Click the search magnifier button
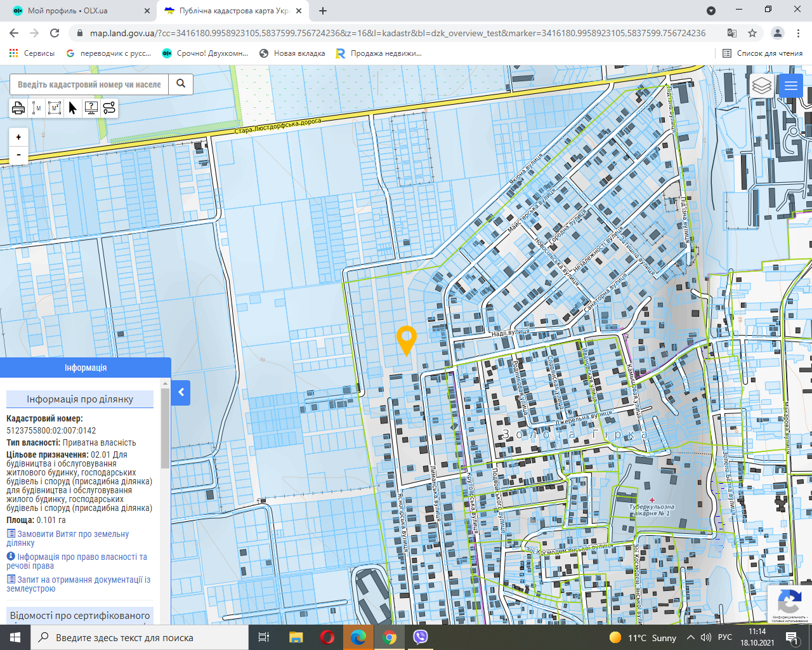The image size is (812, 650). (x=181, y=84)
